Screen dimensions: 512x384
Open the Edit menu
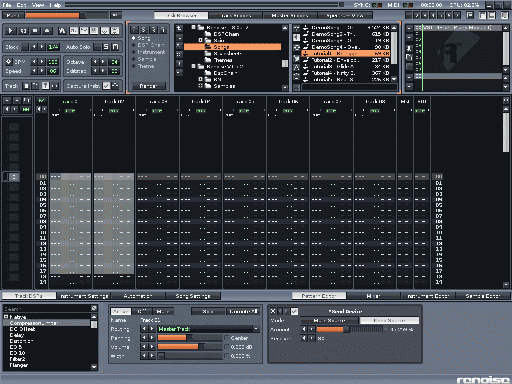21,5
